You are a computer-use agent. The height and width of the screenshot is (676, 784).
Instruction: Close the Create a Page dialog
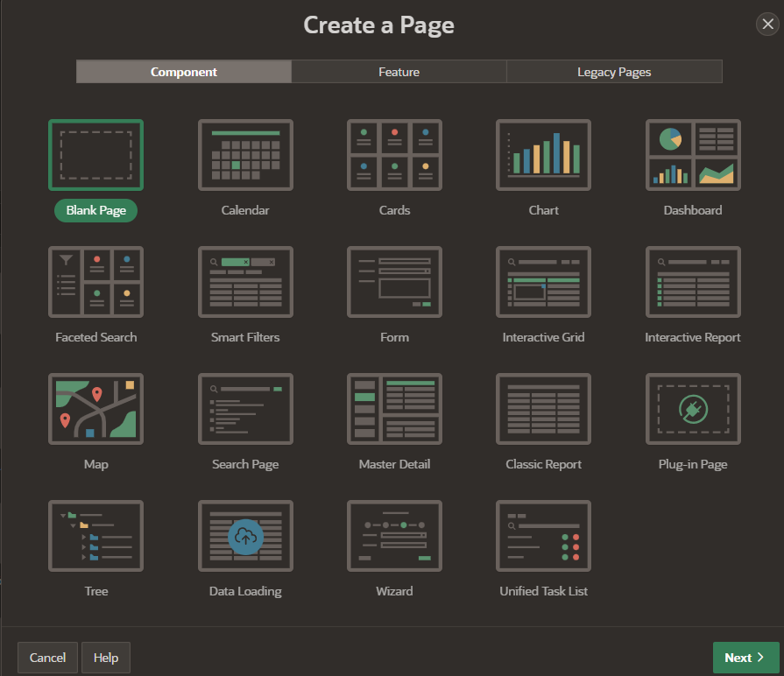click(766, 25)
